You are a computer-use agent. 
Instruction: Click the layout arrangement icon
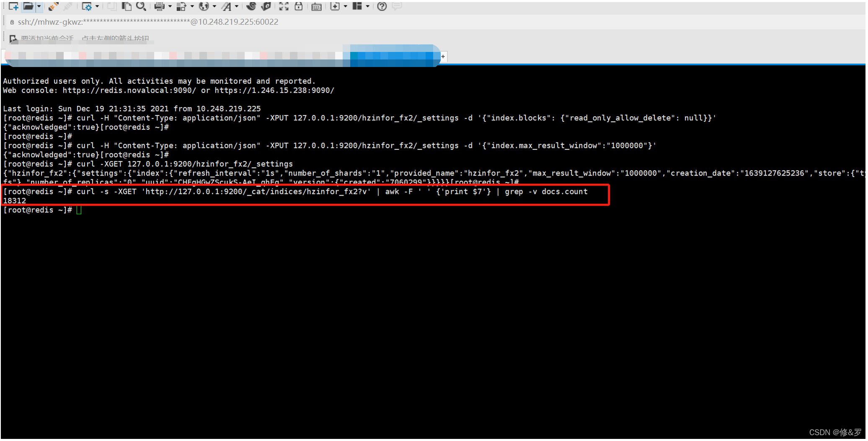coord(357,6)
